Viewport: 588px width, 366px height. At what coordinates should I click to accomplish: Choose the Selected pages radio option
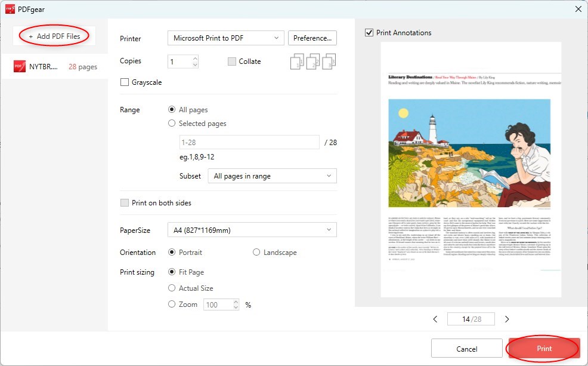[172, 124]
